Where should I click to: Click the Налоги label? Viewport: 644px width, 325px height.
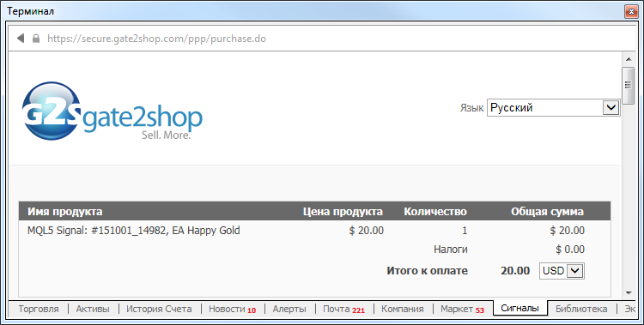[x=451, y=250]
